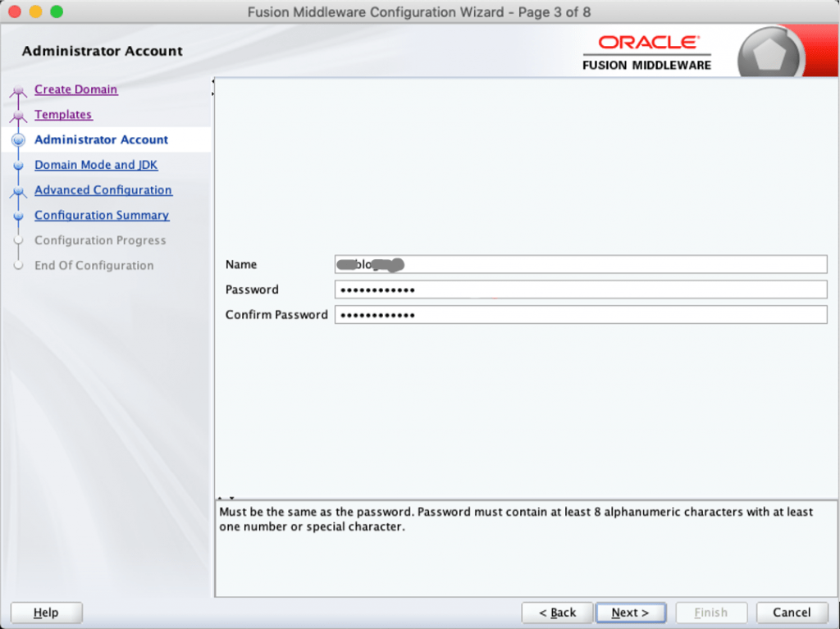The width and height of the screenshot is (840, 629).
Task: Select Administrator Account in the step list
Action: coord(101,140)
